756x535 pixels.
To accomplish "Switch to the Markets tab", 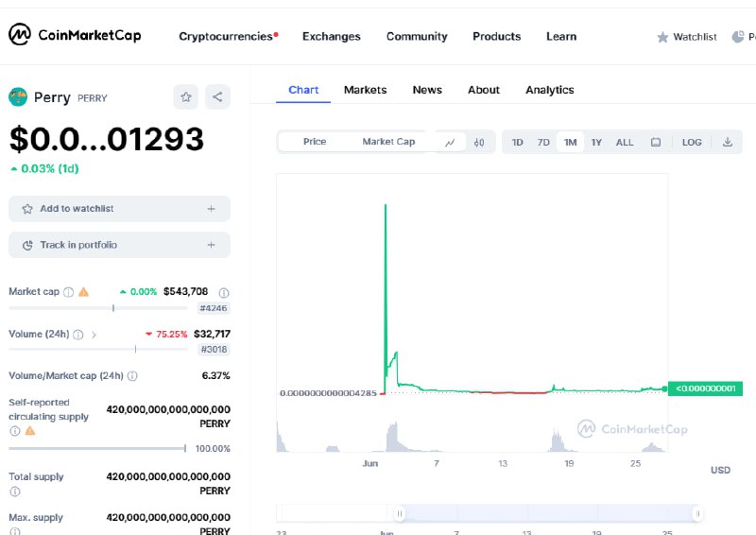I will click(x=365, y=90).
